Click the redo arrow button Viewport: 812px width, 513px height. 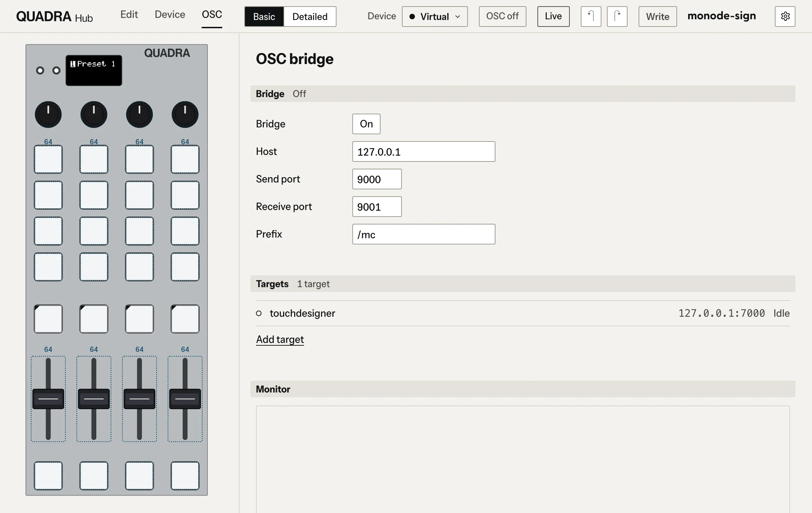pyautogui.click(x=617, y=17)
